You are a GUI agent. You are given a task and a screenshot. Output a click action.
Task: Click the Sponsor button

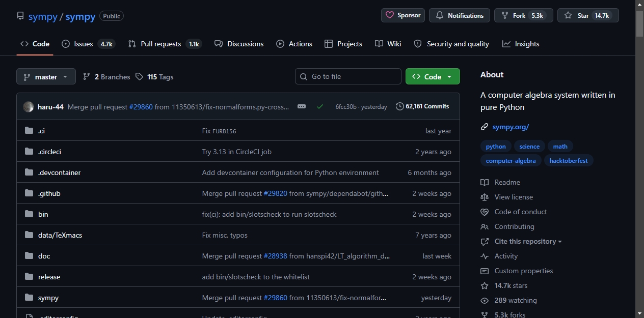coord(403,15)
